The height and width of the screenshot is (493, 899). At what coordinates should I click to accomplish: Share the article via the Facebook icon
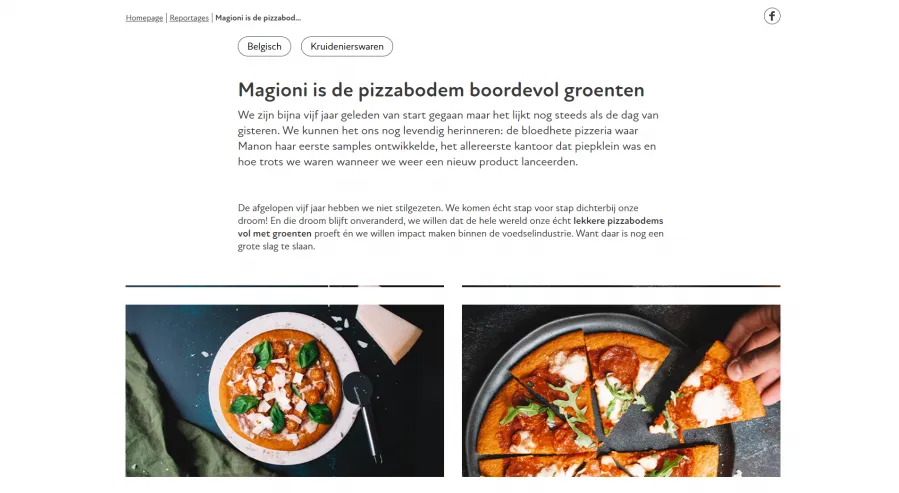772,16
